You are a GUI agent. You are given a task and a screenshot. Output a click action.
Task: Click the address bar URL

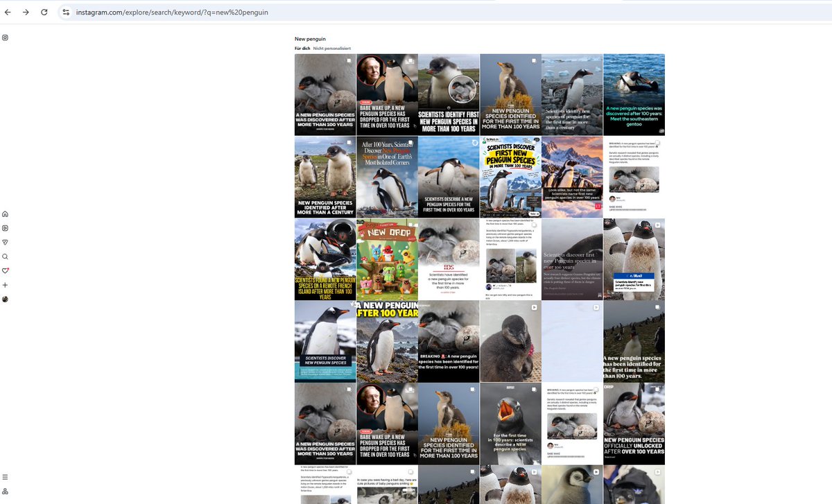[x=173, y=12]
